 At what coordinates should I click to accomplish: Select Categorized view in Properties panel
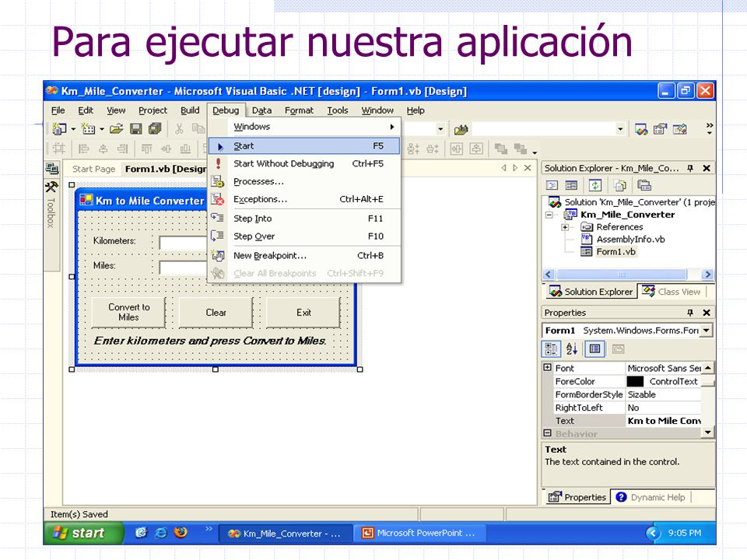tap(551, 349)
